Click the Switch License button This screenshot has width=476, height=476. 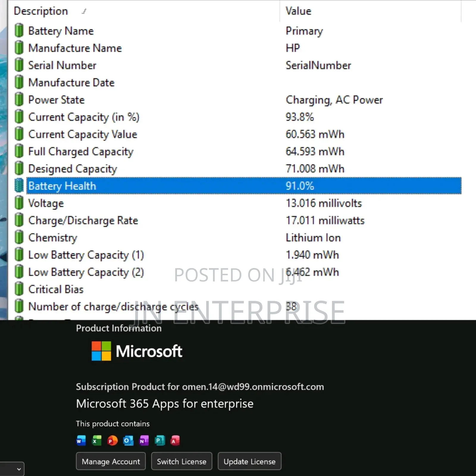point(181,461)
